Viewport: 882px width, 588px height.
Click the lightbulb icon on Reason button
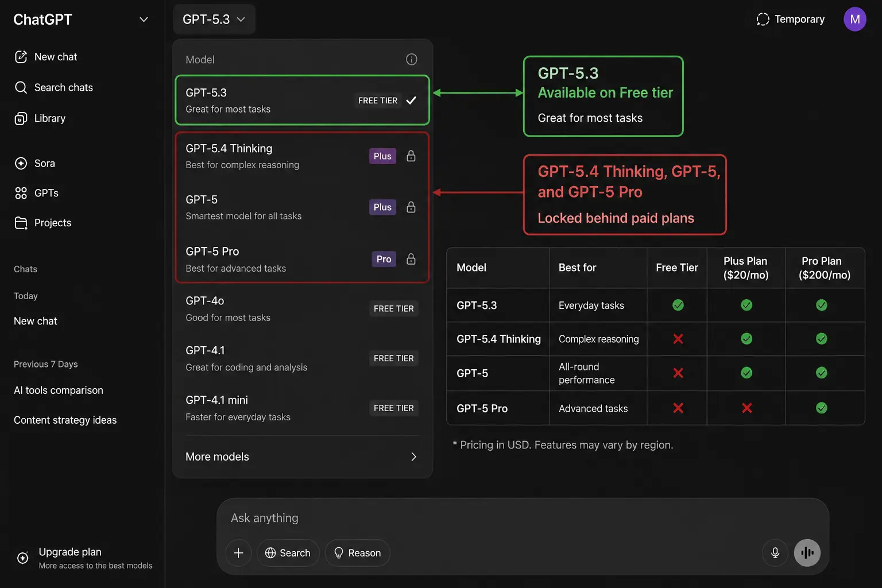tap(339, 553)
